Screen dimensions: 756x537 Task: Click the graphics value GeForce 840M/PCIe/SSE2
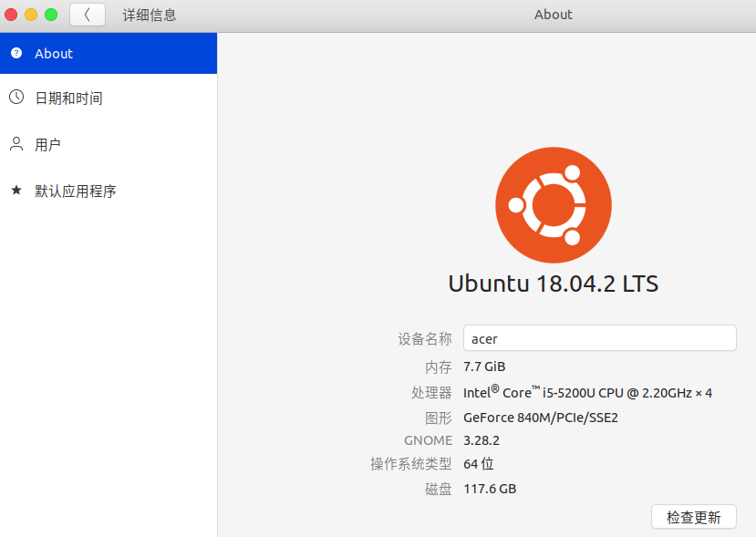[541, 418]
